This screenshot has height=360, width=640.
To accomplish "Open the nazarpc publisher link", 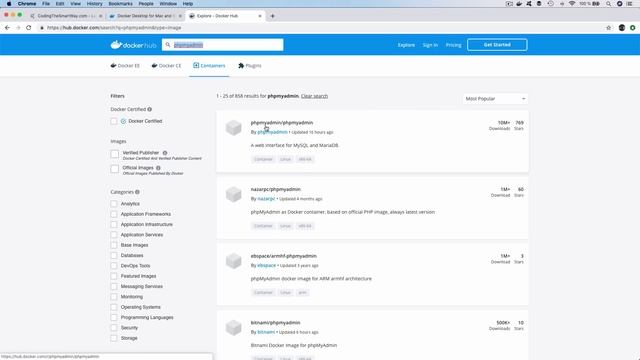I will 266,199.
